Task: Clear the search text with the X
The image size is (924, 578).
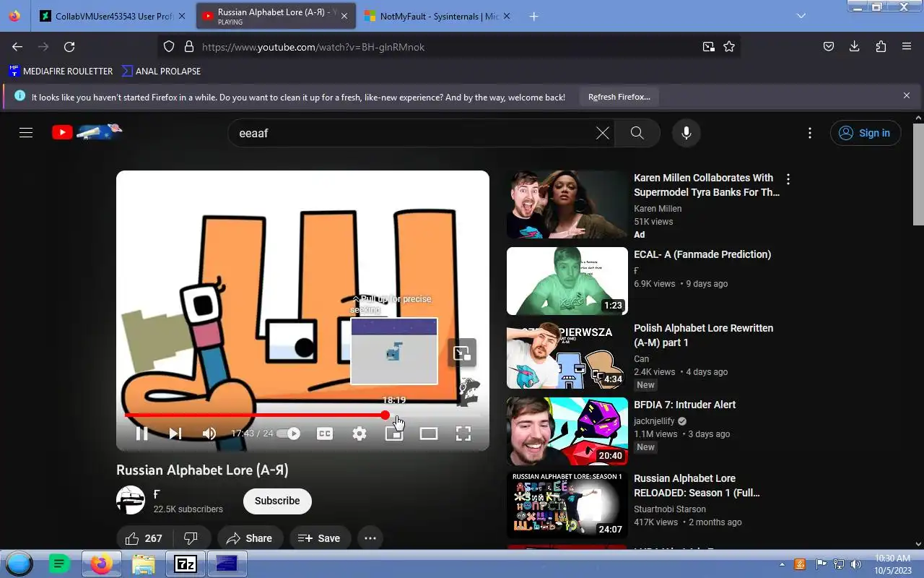Action: pyautogui.click(x=602, y=133)
